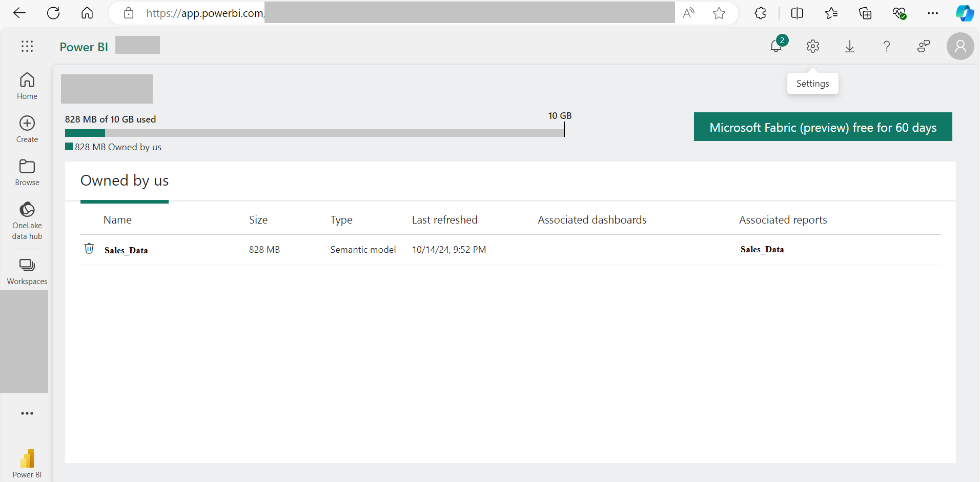Click the Name column header

coord(117,220)
